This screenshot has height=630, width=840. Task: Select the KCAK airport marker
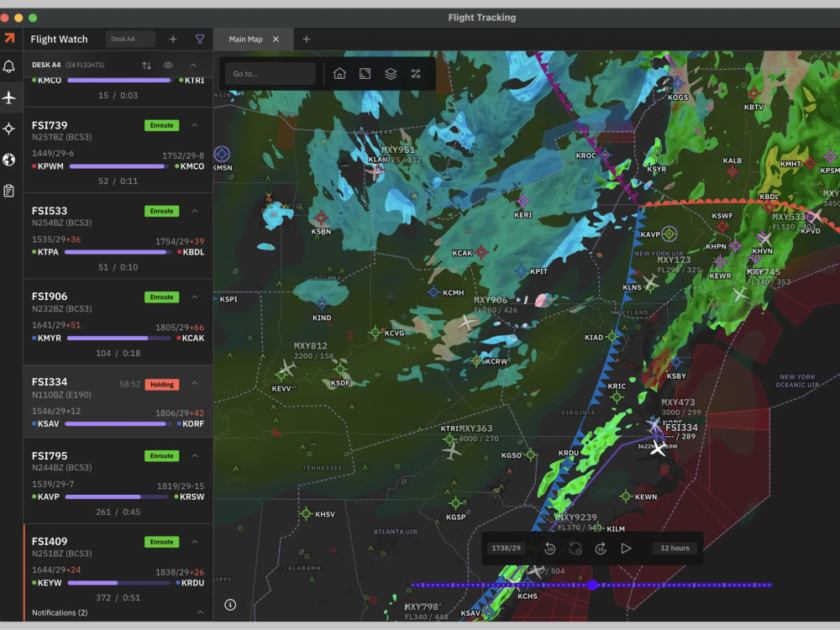click(x=481, y=252)
